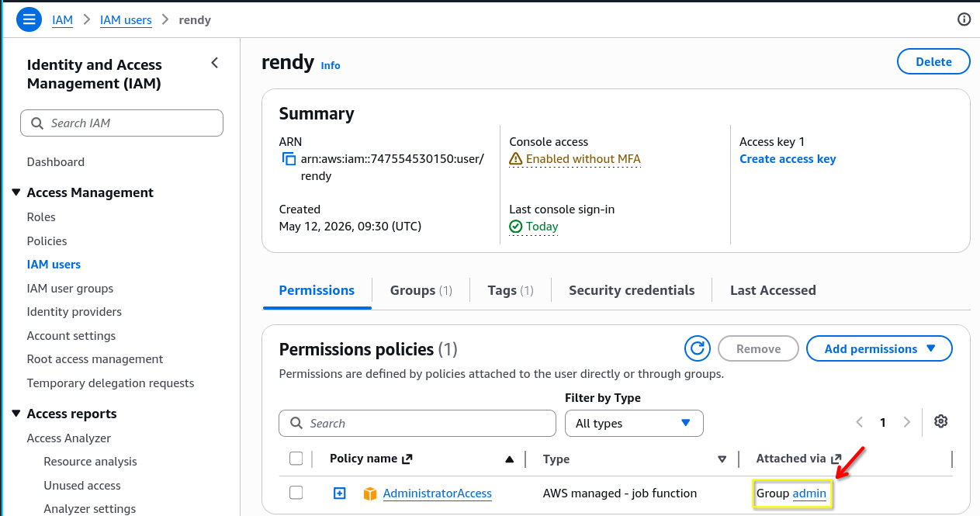Click the green check icon beside Today
Screen dimensions: 980x516
516,227
